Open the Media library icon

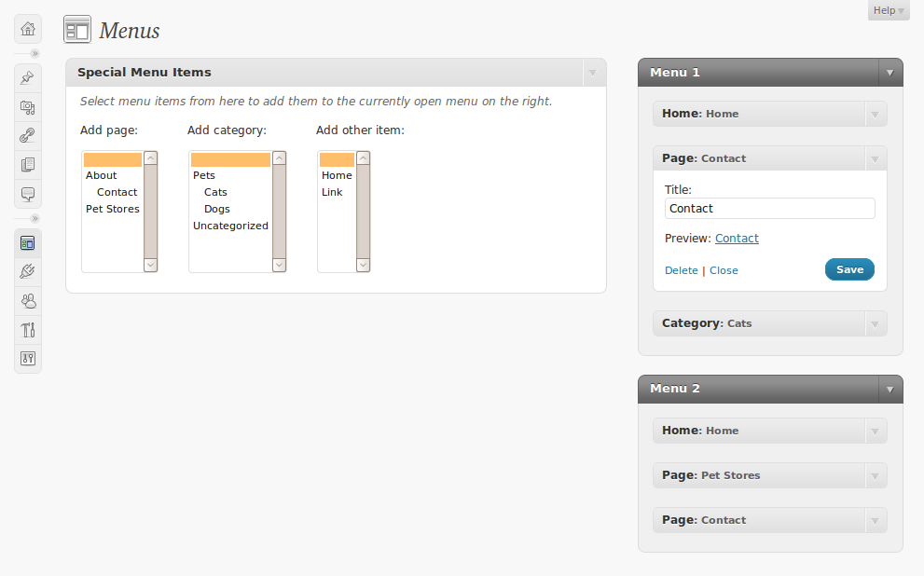click(x=28, y=107)
